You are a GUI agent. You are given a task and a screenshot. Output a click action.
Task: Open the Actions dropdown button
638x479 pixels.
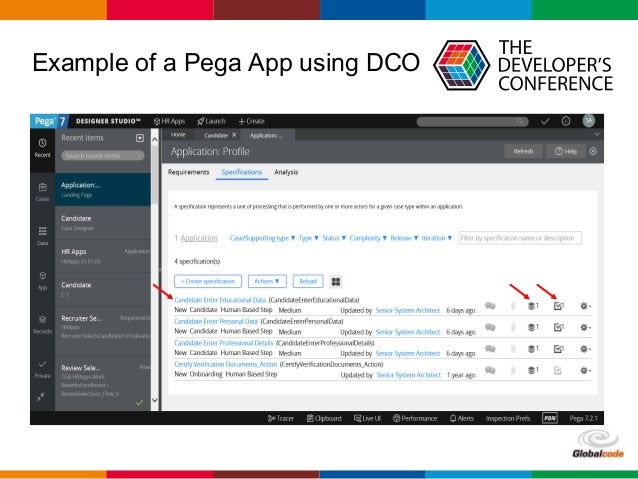267,281
